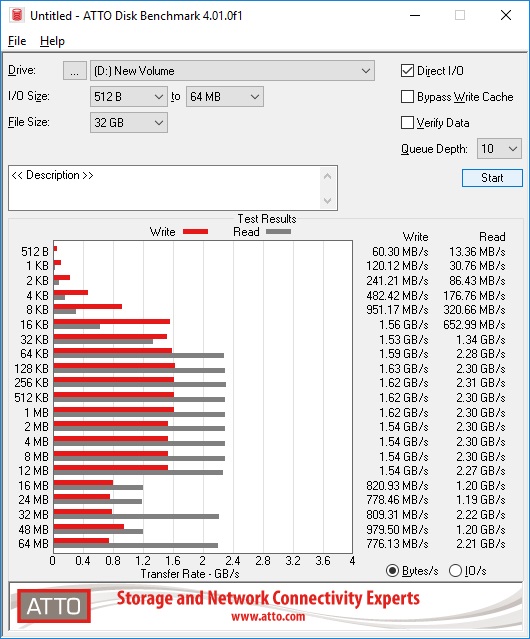530x639 pixels.
Task: Click the description box up scroll arrow
Action: (x=328, y=176)
